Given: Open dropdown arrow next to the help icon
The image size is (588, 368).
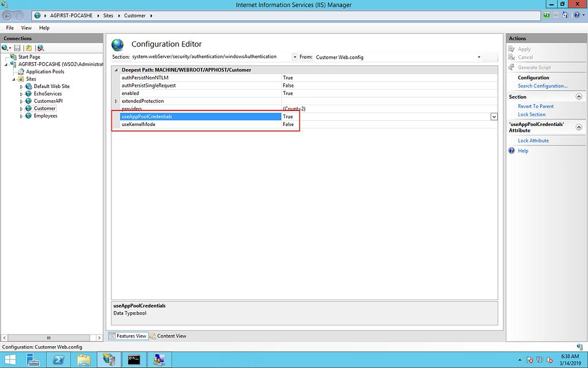Looking at the screenshot, I should point(583,16).
